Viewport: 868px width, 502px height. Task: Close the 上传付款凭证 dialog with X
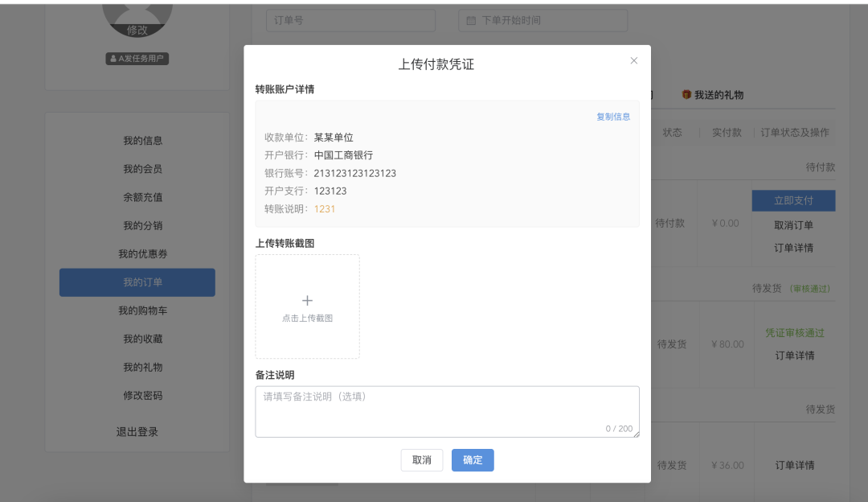click(x=634, y=60)
